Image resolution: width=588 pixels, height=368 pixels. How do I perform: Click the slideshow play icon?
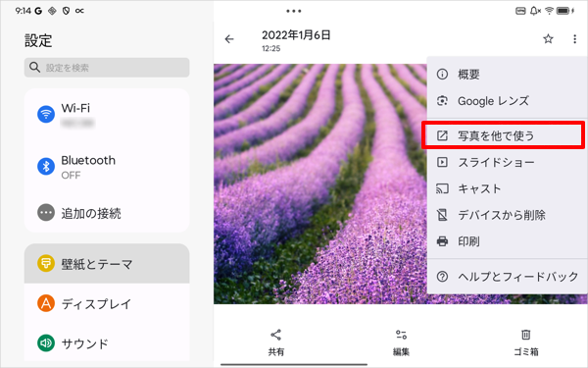tap(442, 162)
